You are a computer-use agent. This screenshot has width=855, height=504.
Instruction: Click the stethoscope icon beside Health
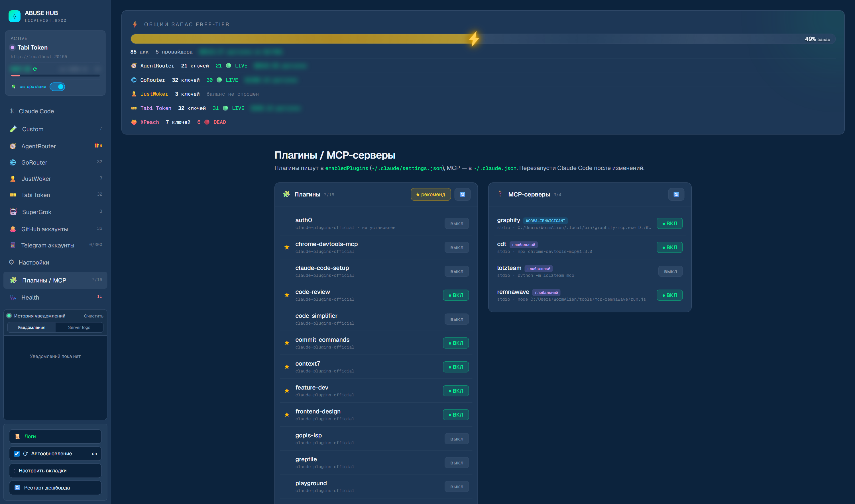coord(13,298)
